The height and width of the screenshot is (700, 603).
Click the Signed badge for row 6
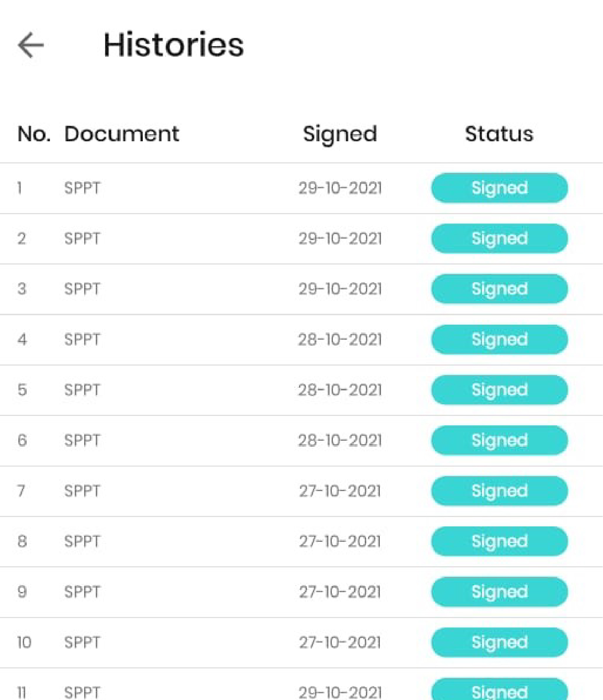click(499, 440)
